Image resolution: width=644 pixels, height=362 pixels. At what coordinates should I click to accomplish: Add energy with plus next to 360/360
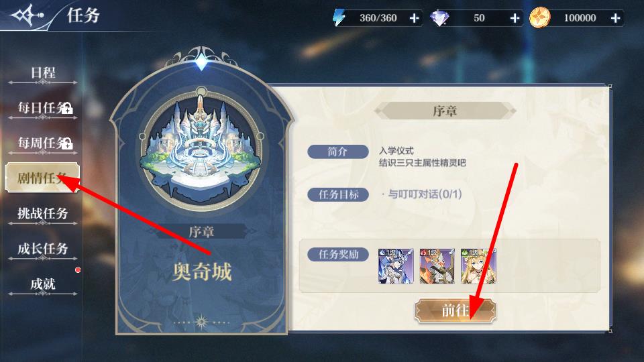pos(415,18)
